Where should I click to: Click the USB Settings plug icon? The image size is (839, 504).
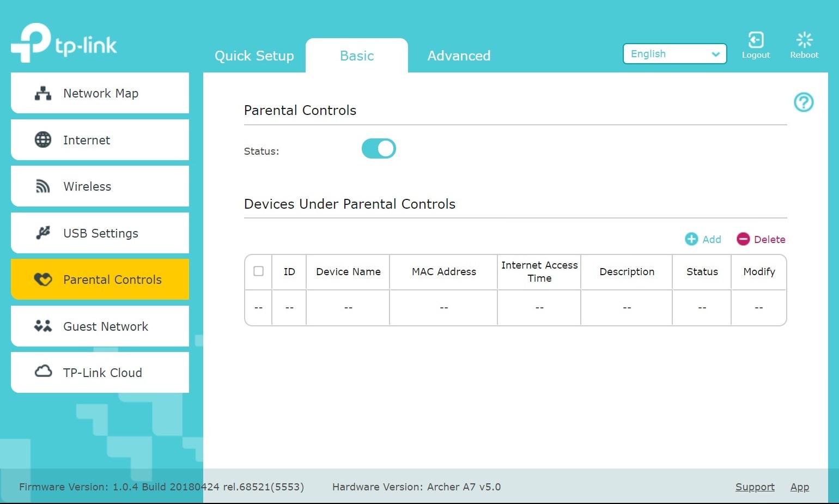click(x=43, y=233)
